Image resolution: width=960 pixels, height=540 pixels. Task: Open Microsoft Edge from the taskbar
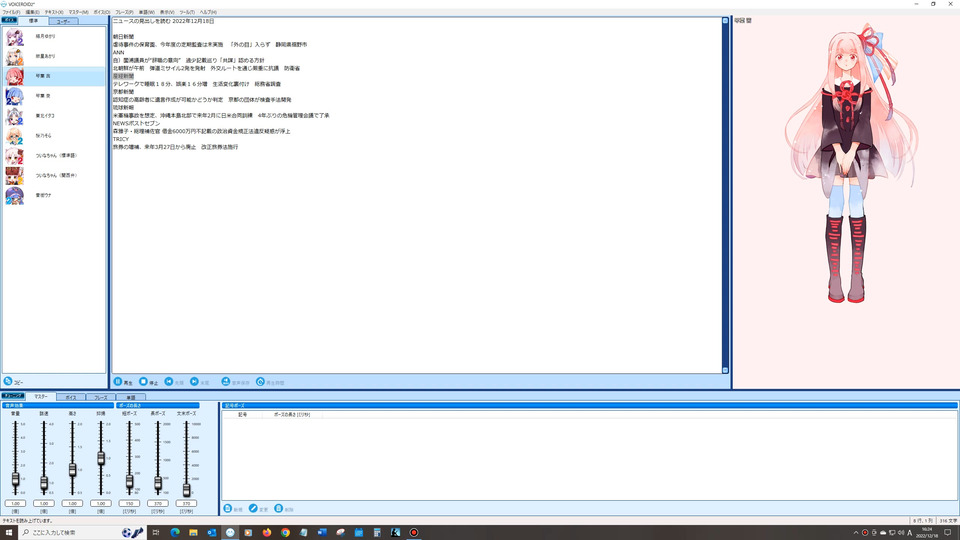pyautogui.click(x=175, y=533)
